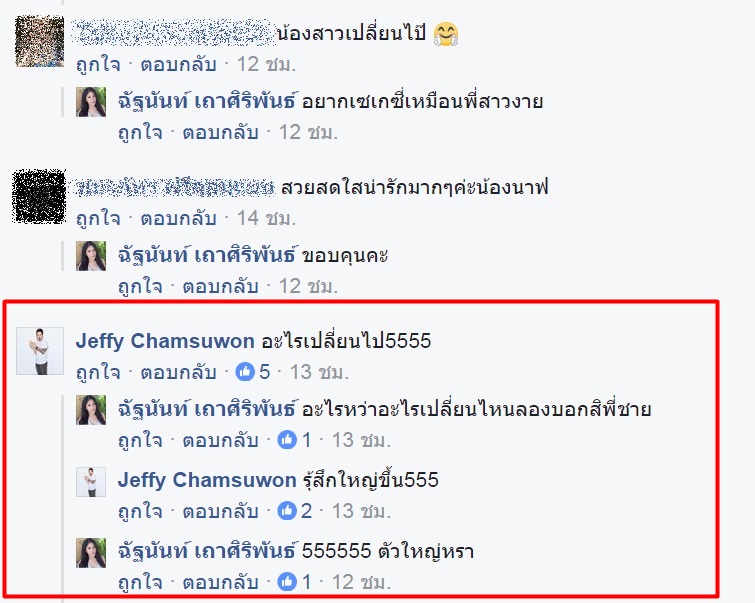Click the like icon on the 555555 ตัวใหญ่หรา reply
Screen dimensions: 755x603
click(287, 582)
